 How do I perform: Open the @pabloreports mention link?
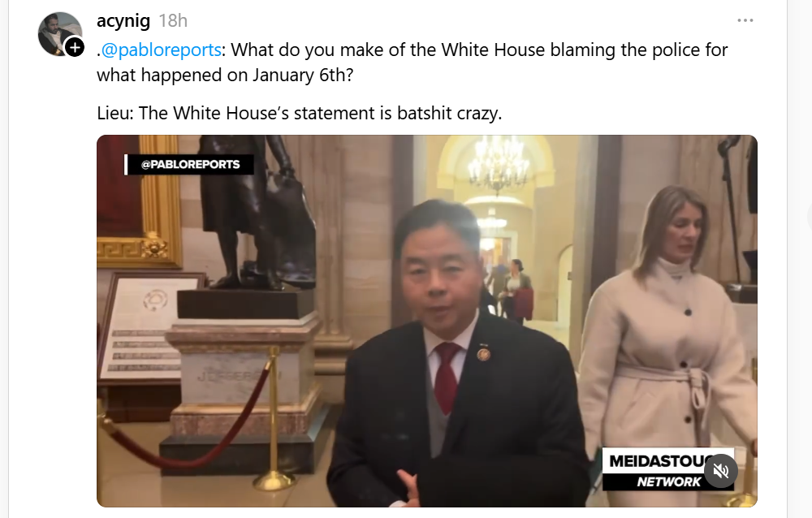pos(161,50)
